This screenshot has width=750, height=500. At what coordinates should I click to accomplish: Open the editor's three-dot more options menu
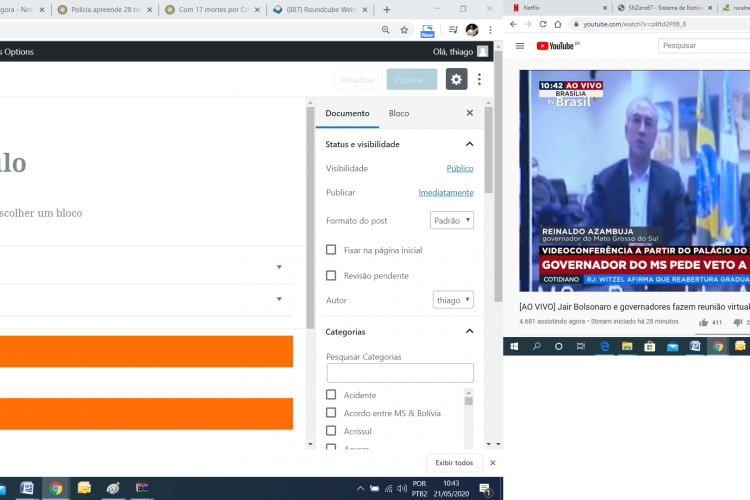(480, 80)
